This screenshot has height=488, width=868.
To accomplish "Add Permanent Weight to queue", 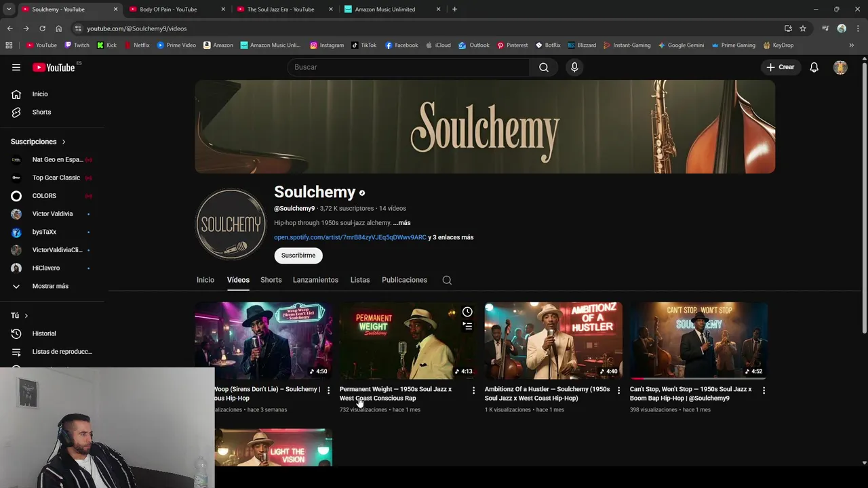I will [x=467, y=326].
